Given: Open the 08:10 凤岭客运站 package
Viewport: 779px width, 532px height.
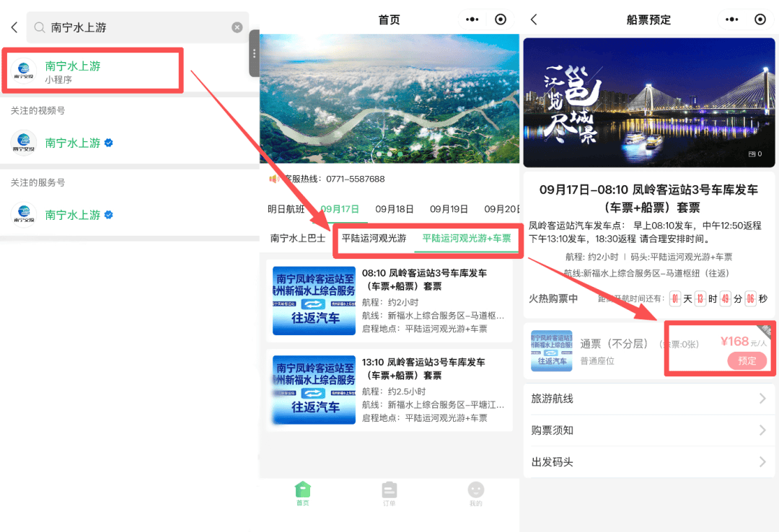Looking at the screenshot, I should coord(389,301).
